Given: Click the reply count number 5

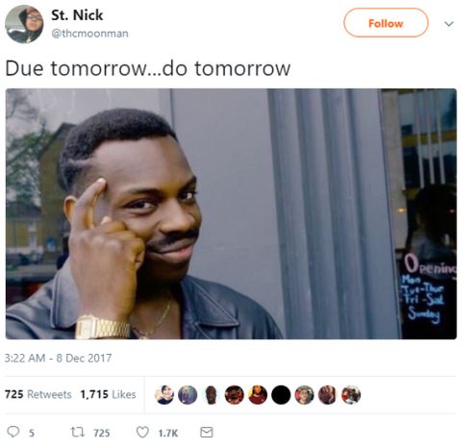Looking at the screenshot, I should point(32,434).
